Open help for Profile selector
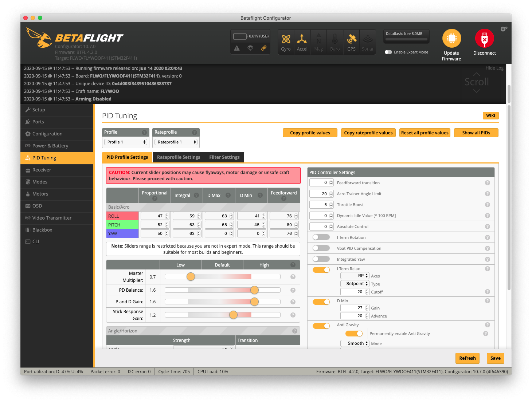The width and height of the screenshot is (532, 402). pos(144,132)
